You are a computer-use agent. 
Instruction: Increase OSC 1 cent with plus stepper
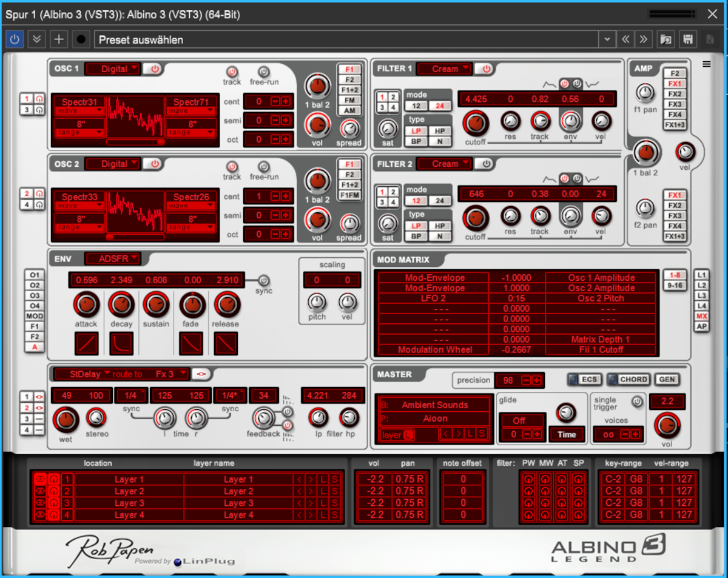286,101
